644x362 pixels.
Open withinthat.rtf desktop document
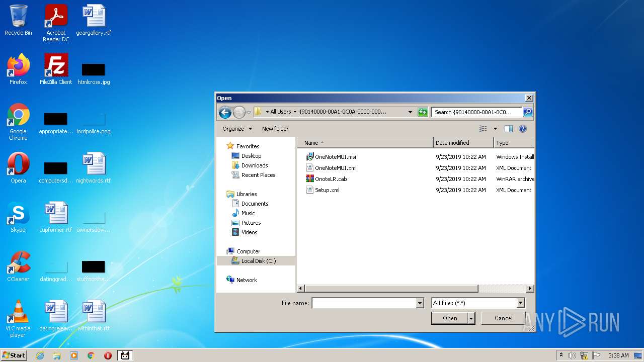pos(94,316)
